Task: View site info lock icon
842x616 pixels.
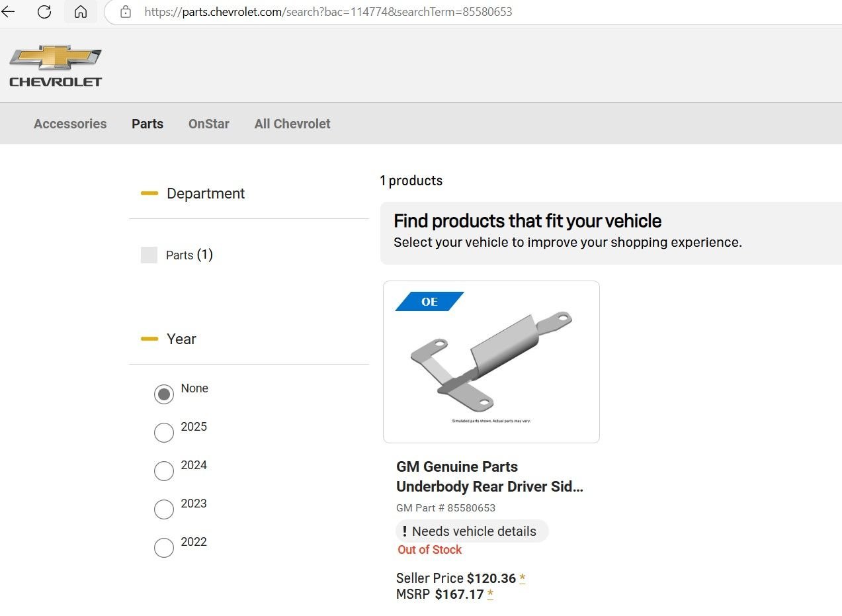Action: (x=126, y=12)
